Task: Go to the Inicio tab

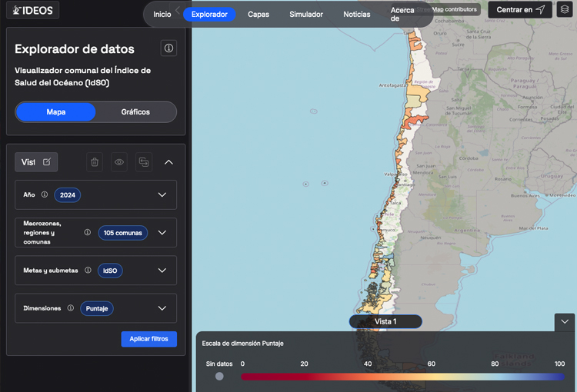Action: coord(162,15)
